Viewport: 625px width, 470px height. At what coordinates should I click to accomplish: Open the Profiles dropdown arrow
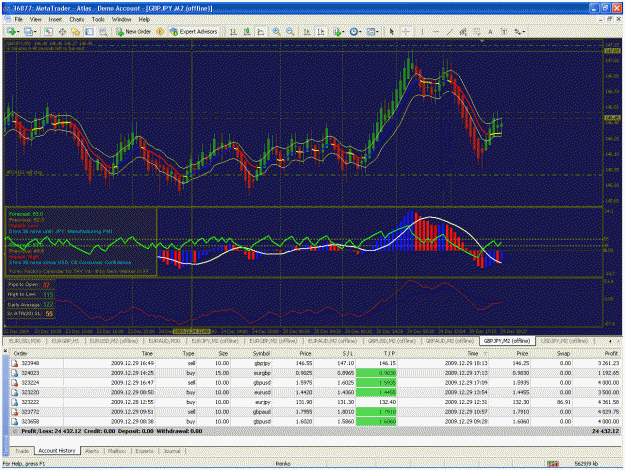(35, 31)
